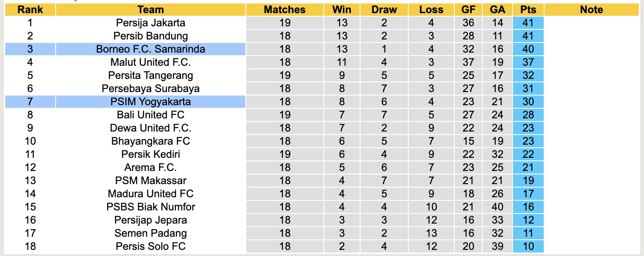Click the GA column header
This screenshot has width=644, height=256.
498,10
